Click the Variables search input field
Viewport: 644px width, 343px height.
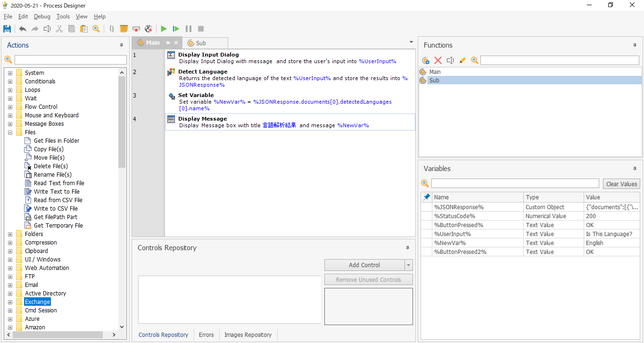pos(514,183)
